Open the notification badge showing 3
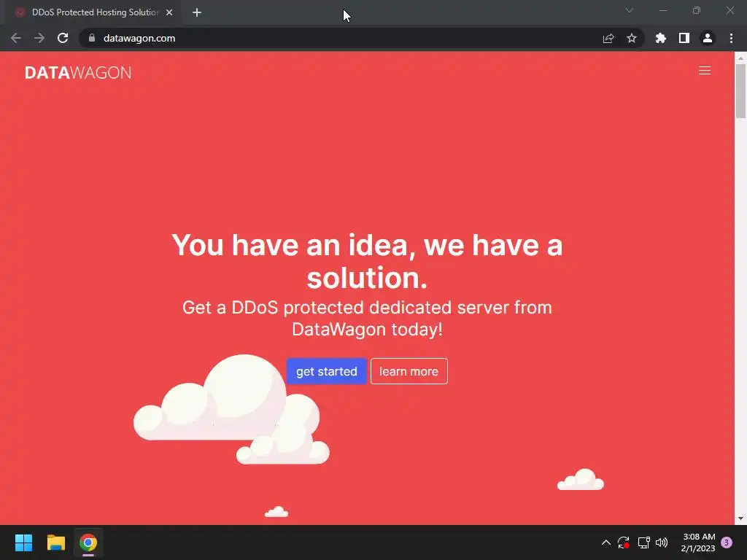The image size is (747, 560). 727,542
